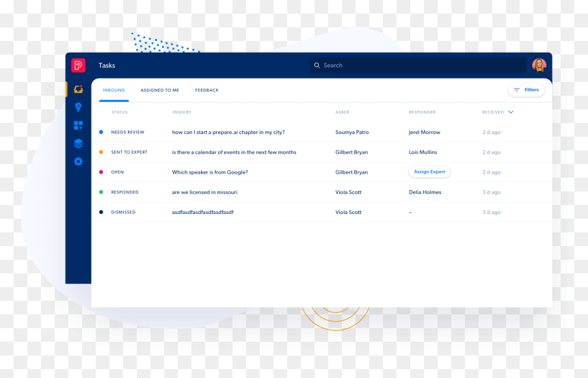The width and height of the screenshot is (588, 378).
Task: Click '2 d ago' in Needs Review row
Action: [491, 132]
